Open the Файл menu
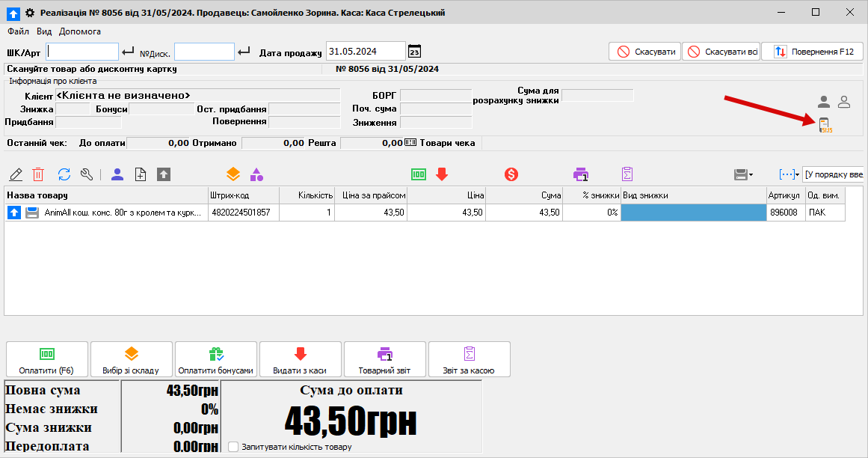 click(x=19, y=31)
